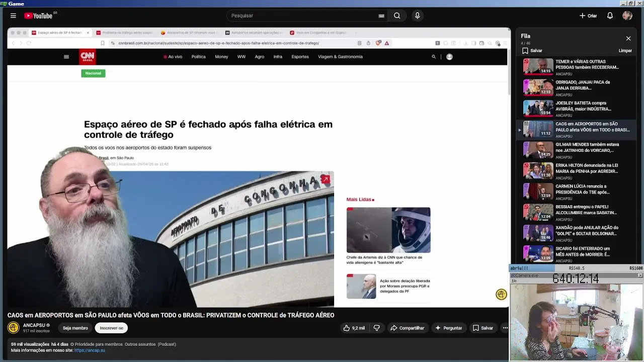Play queue video GILMAR MENDES também estava
The width and height of the screenshot is (644, 362).
click(x=576, y=150)
